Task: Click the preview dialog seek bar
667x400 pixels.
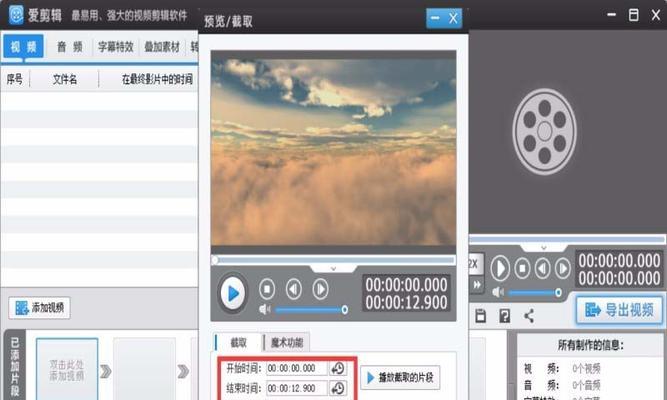Action: [x=334, y=259]
